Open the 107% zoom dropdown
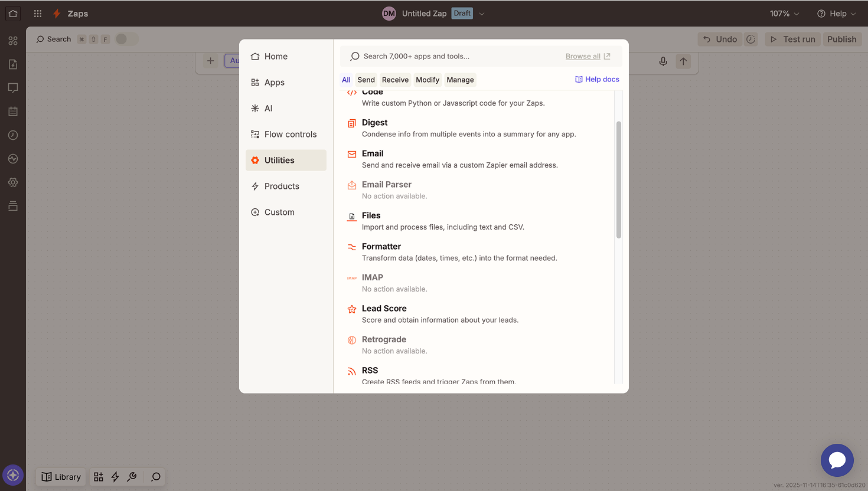 tap(784, 14)
